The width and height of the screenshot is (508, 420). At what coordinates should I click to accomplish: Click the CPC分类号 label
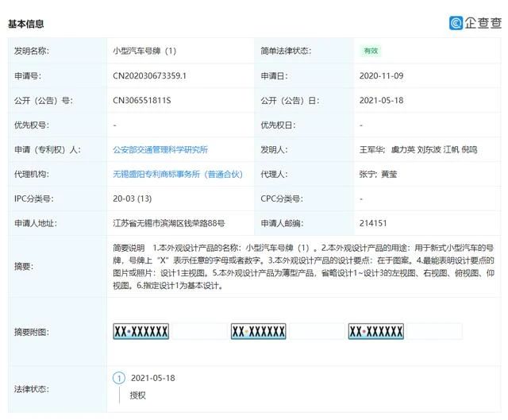pos(282,198)
